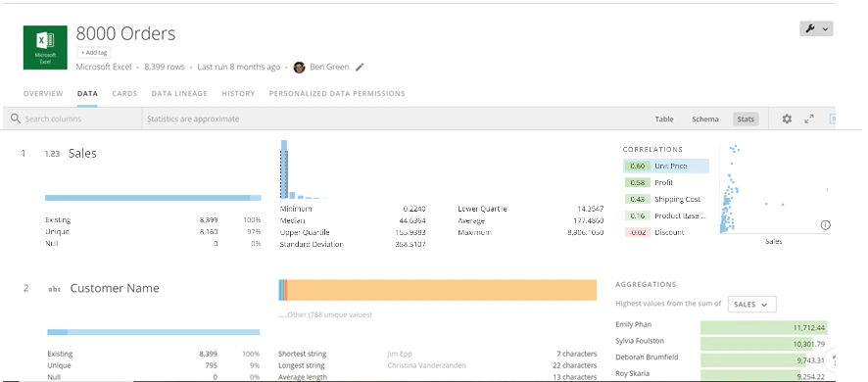This screenshot has height=382, width=868.
Task: Click the orange Other segment in Customer Name bar
Action: tap(442, 290)
